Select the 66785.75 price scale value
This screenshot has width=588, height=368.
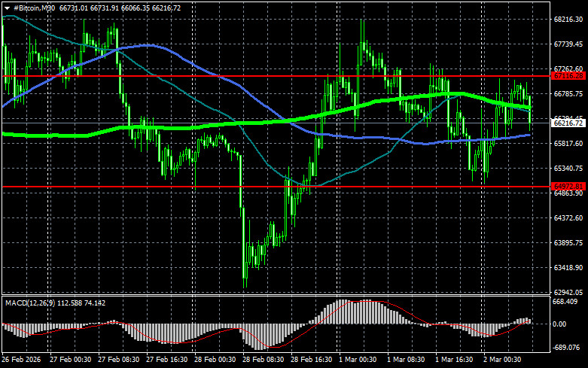point(568,93)
